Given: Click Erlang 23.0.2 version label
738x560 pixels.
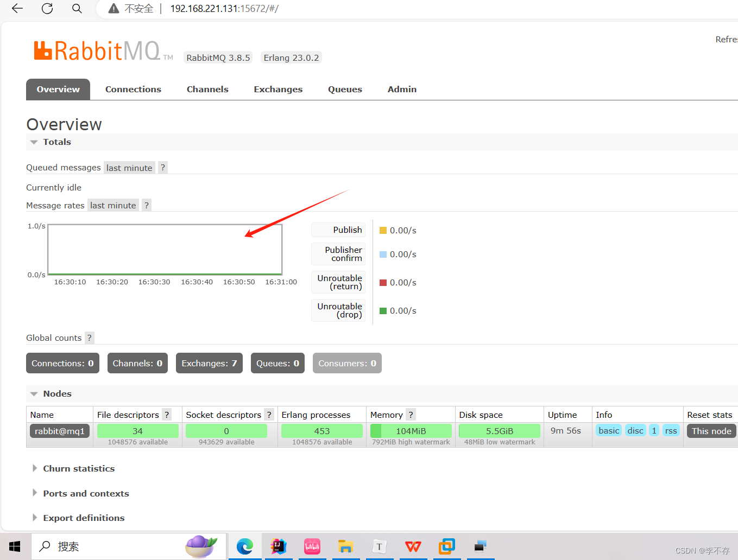Looking at the screenshot, I should pyautogui.click(x=291, y=58).
